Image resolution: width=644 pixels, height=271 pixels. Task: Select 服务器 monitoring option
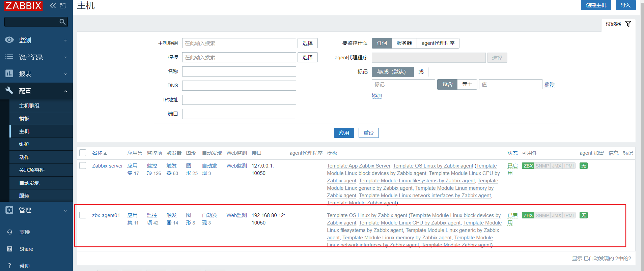coord(404,43)
